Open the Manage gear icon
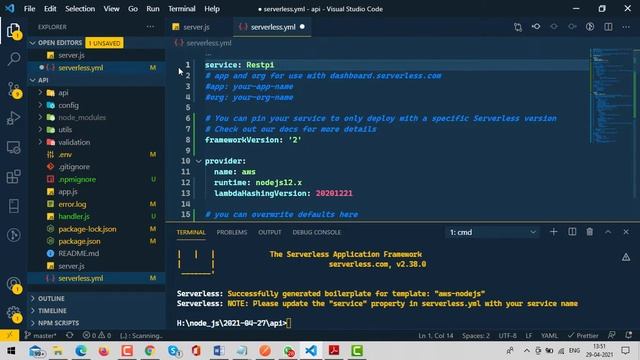Viewport: 640px width, 360px height. (x=13, y=313)
